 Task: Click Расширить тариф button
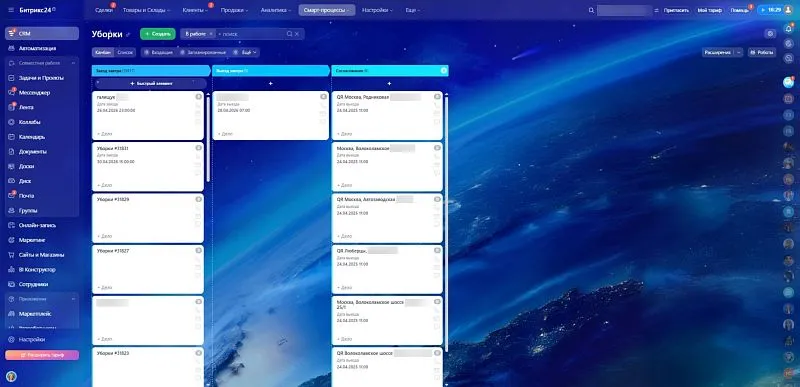[x=42, y=355]
